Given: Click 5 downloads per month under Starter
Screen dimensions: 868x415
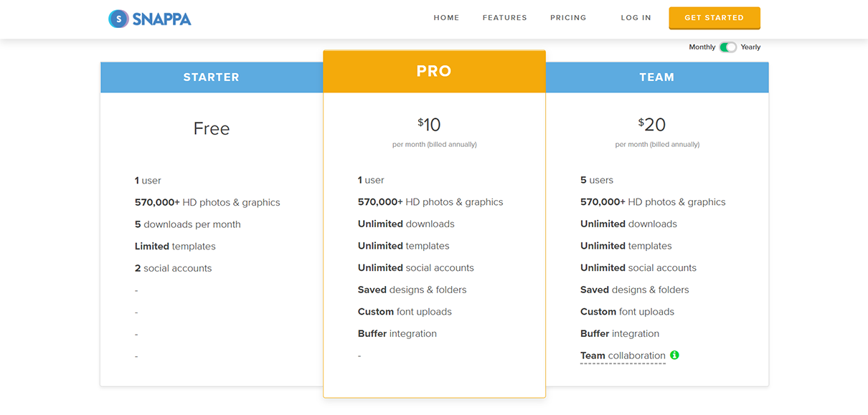Looking at the screenshot, I should [x=187, y=224].
